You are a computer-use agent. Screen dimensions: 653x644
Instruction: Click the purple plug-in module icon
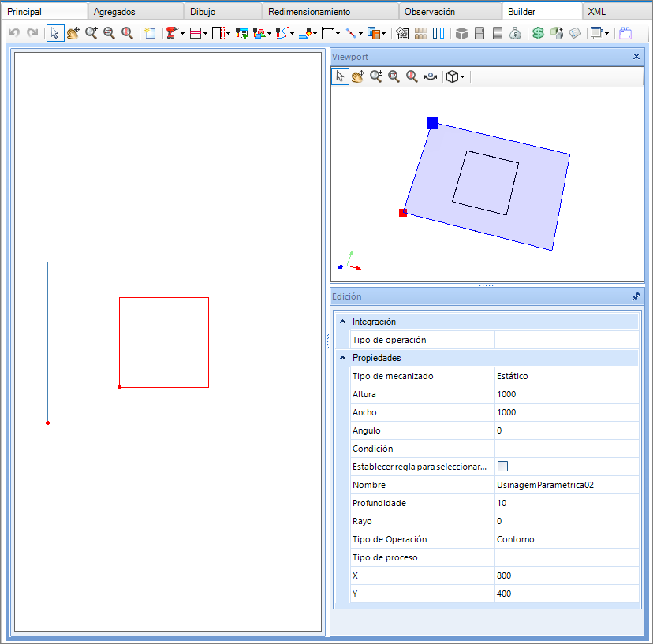coord(625,33)
